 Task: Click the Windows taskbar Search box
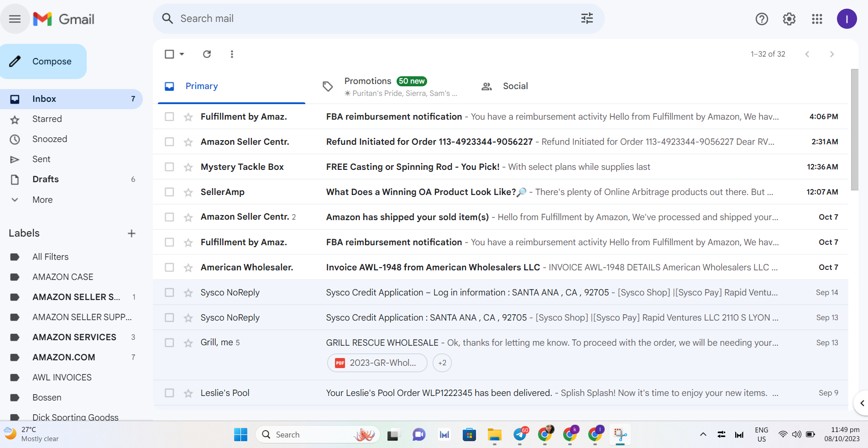318,435
